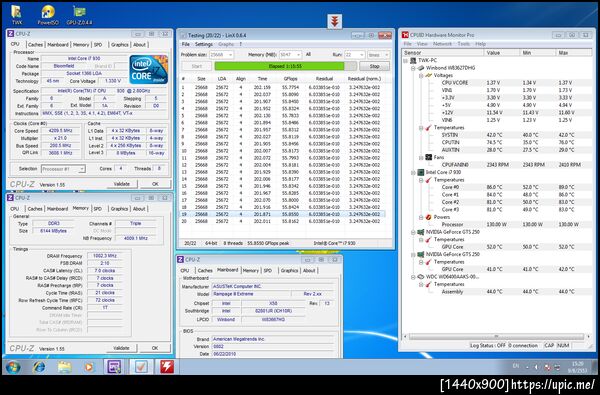Click the horizontal scrollbar in Hardware Monitor
This screenshot has width=600, height=395.
coord(496,337)
